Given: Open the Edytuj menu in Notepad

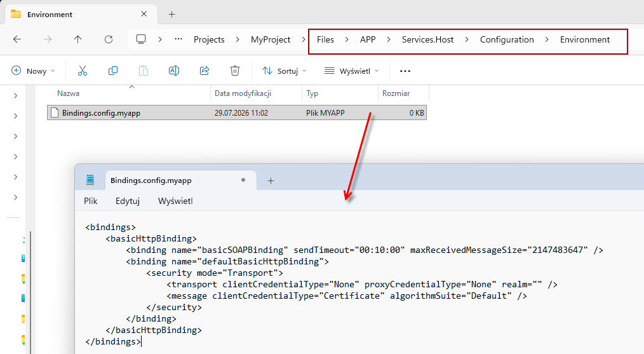Looking at the screenshot, I should tap(127, 201).
